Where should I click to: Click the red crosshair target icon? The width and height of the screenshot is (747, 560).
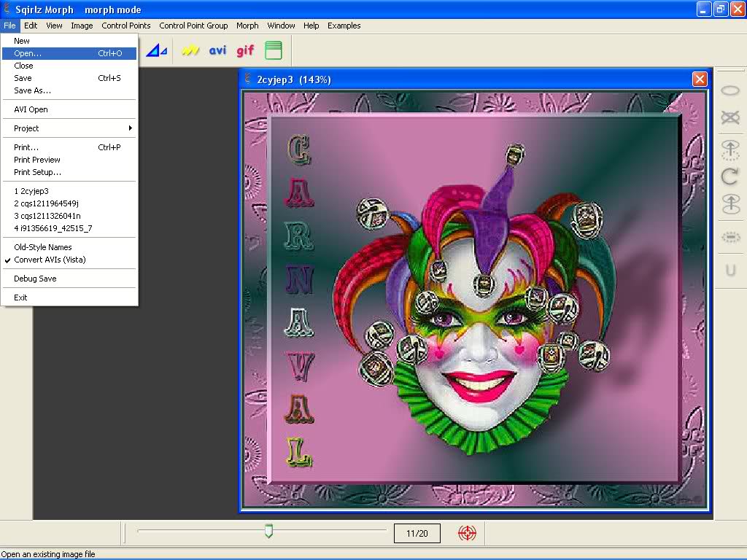pos(467,533)
